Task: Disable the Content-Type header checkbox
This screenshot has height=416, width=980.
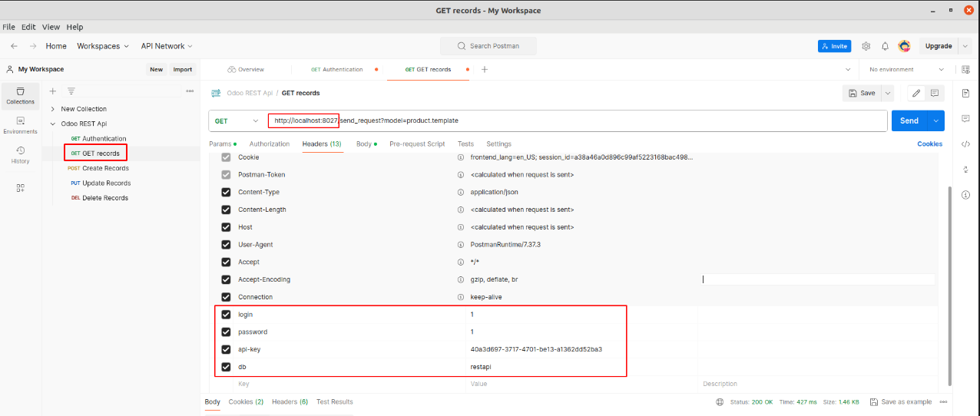Action: click(226, 192)
